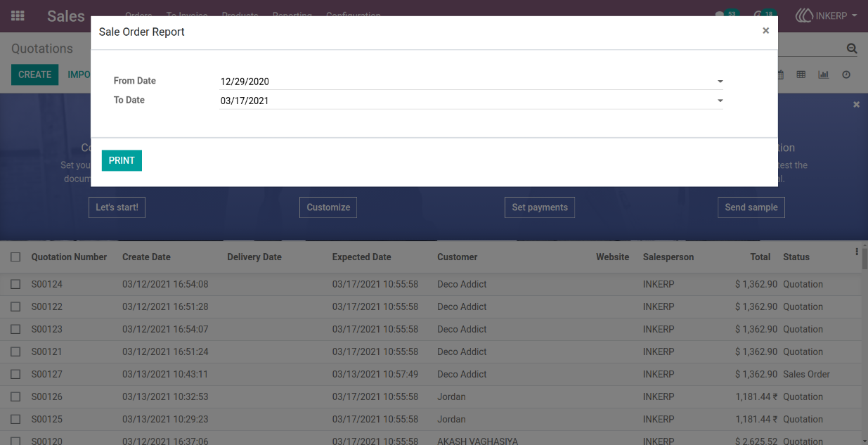Click the Set payments button
The height and width of the screenshot is (445, 868).
pos(540,207)
